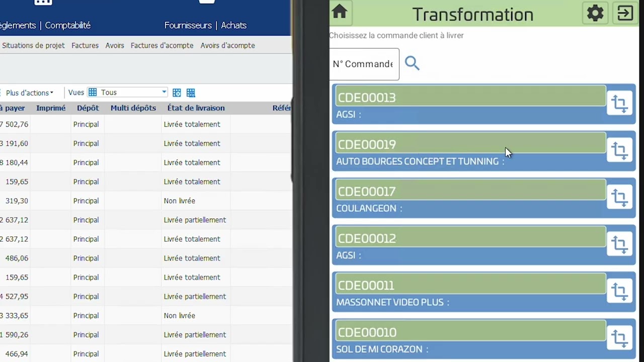Click the amount 486,06 cell
Screen dimensions: 644x362
point(17,258)
